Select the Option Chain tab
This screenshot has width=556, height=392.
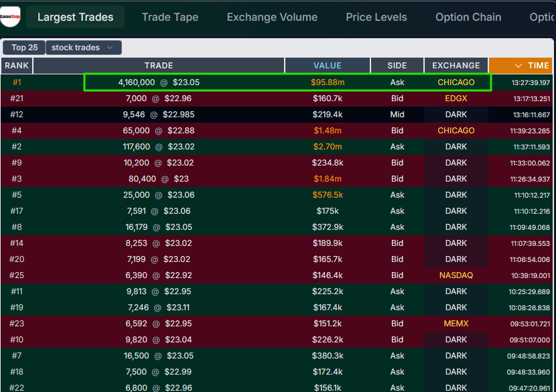coord(468,17)
